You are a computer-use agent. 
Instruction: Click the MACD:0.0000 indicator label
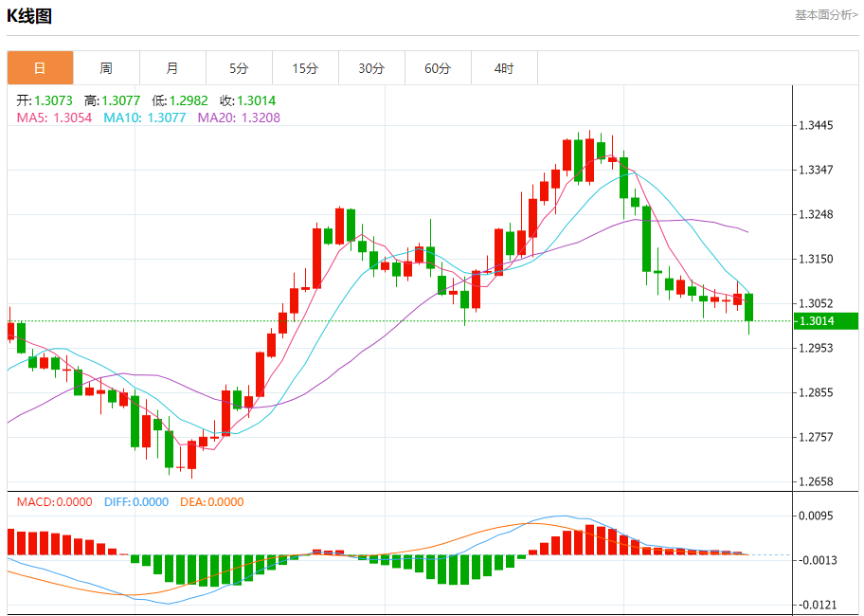pos(55,502)
